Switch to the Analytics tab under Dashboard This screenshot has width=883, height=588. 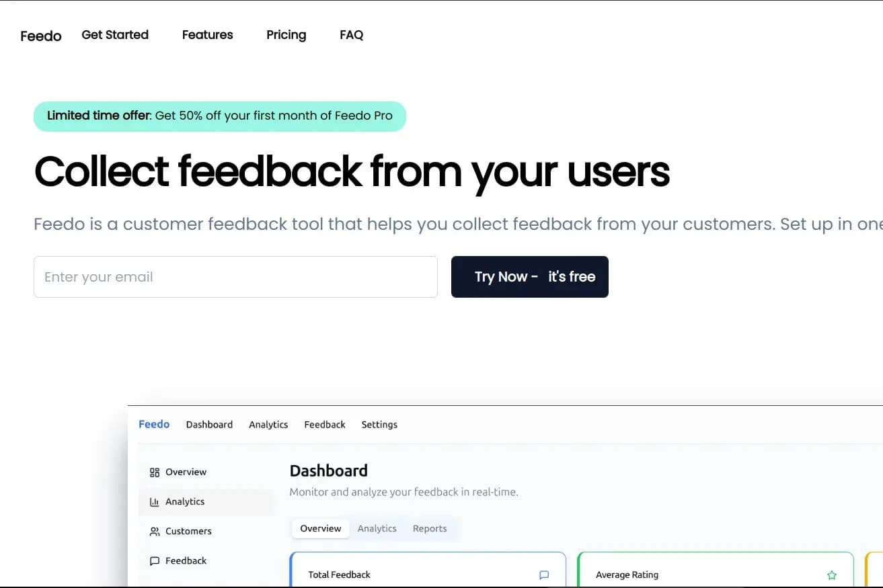[377, 529]
